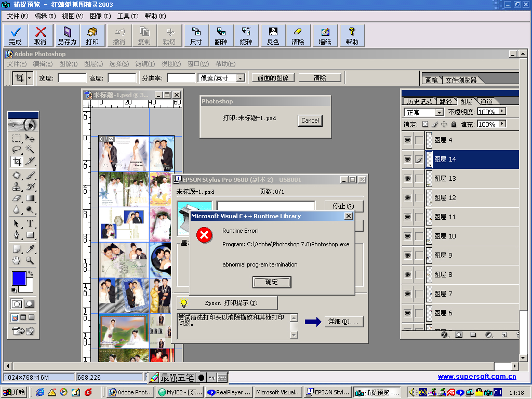Switch to the 通道 channels tab
Viewport: 532px width, 399px height.
(x=486, y=101)
